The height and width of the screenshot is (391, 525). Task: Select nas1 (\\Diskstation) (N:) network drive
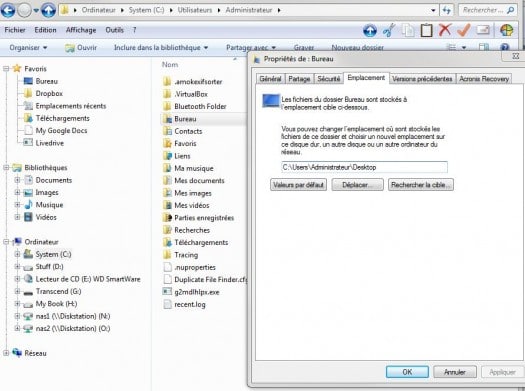pyautogui.click(x=67, y=316)
